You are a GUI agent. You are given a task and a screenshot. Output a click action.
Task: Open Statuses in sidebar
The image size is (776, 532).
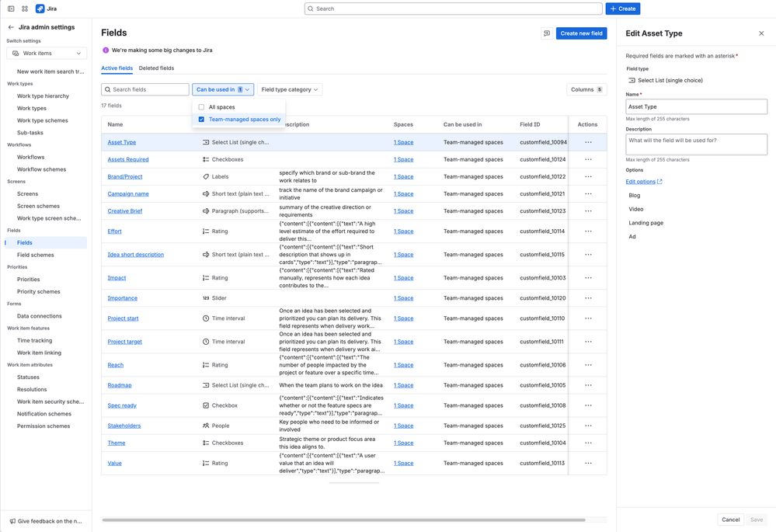point(28,377)
